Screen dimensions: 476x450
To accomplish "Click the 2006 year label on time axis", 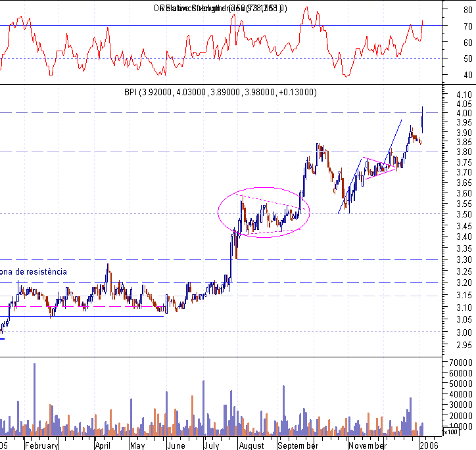I will pyautogui.click(x=429, y=445).
